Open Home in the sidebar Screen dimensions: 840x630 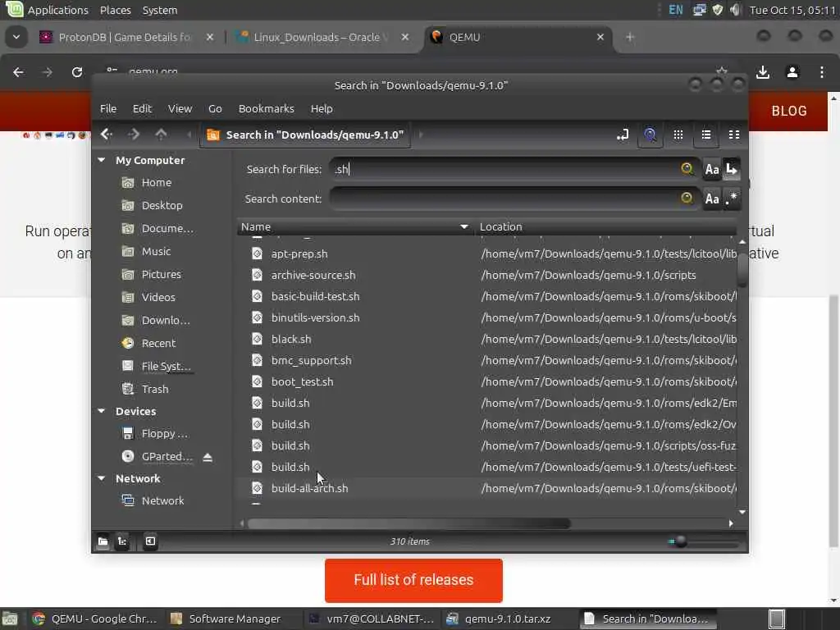click(x=157, y=183)
